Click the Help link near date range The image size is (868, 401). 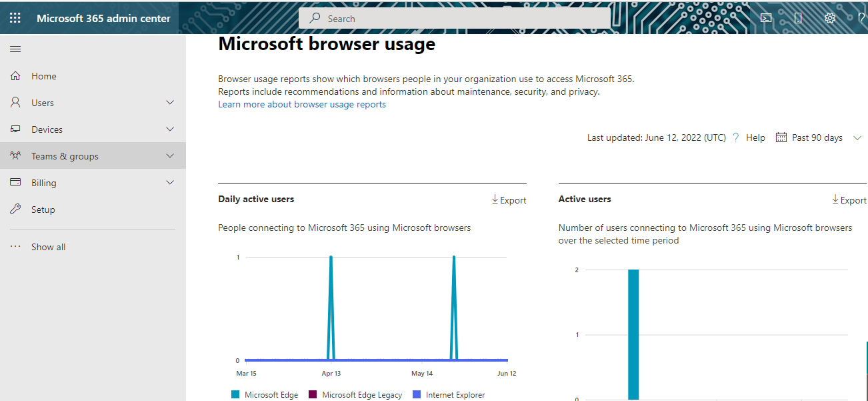(x=755, y=137)
